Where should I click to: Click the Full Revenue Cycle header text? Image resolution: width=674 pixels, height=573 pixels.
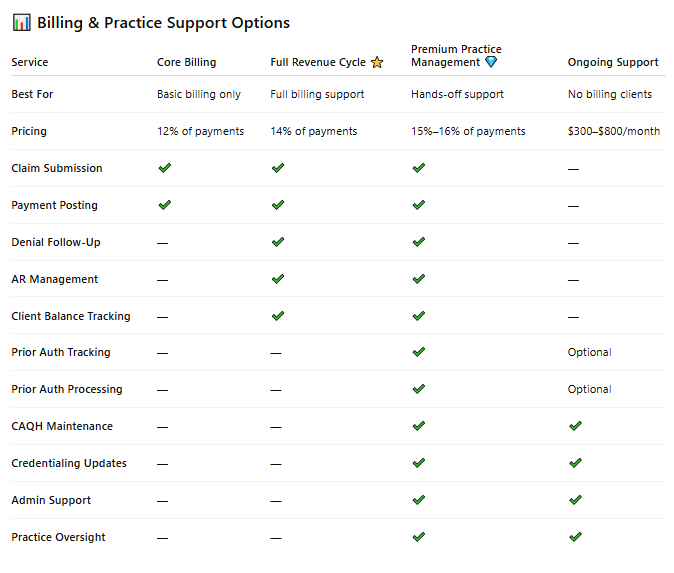pos(318,62)
